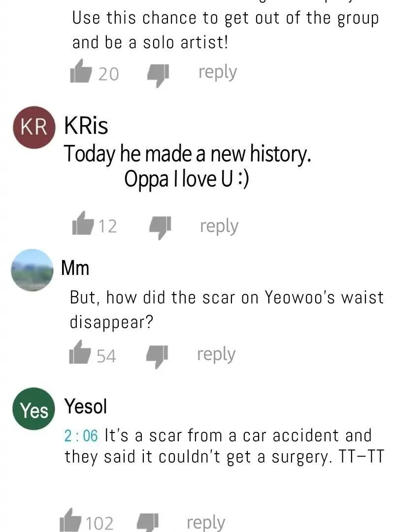Open KRis's profile from the username
The height and width of the screenshot is (532, 394).
86,126
